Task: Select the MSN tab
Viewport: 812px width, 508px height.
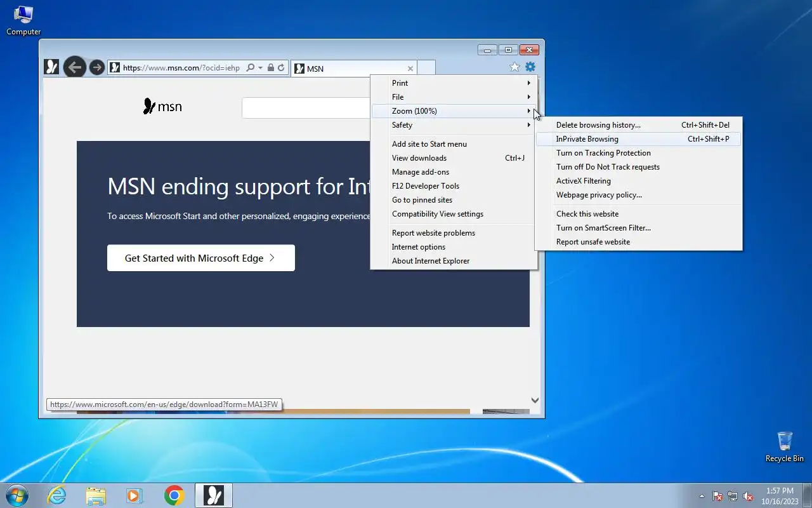Action: coord(354,68)
